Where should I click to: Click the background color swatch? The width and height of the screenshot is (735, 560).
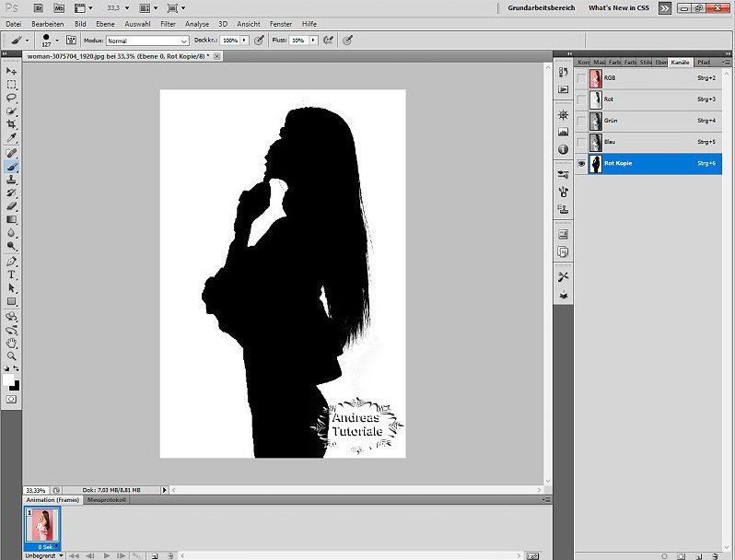15,386
